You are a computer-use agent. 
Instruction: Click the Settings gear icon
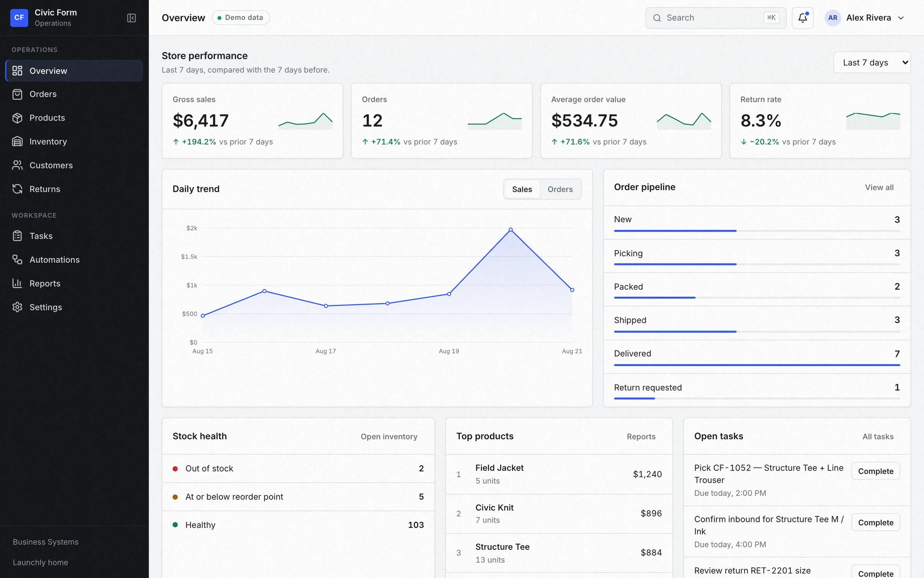pos(17,307)
